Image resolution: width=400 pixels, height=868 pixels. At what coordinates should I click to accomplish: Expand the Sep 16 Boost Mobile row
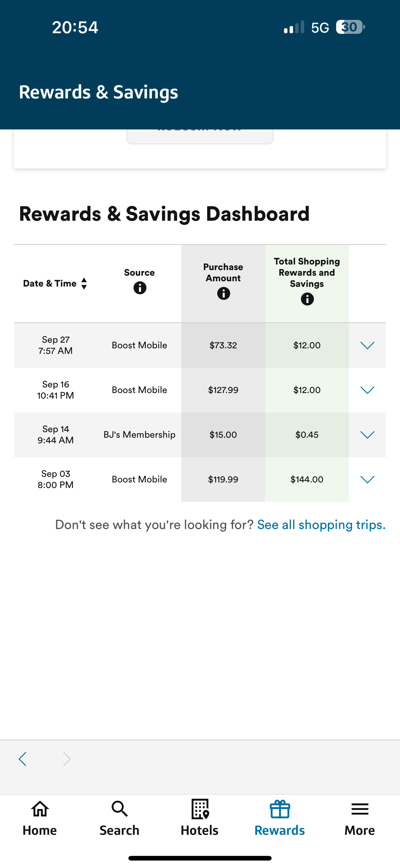[x=367, y=390]
